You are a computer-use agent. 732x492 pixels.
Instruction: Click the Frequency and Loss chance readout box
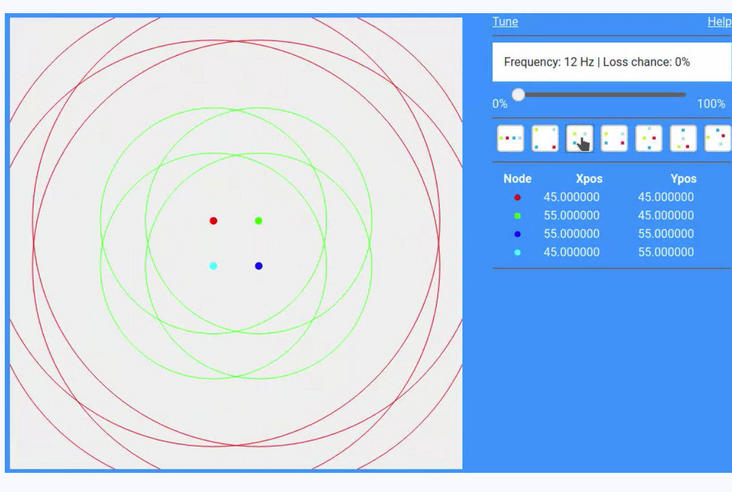(x=612, y=62)
